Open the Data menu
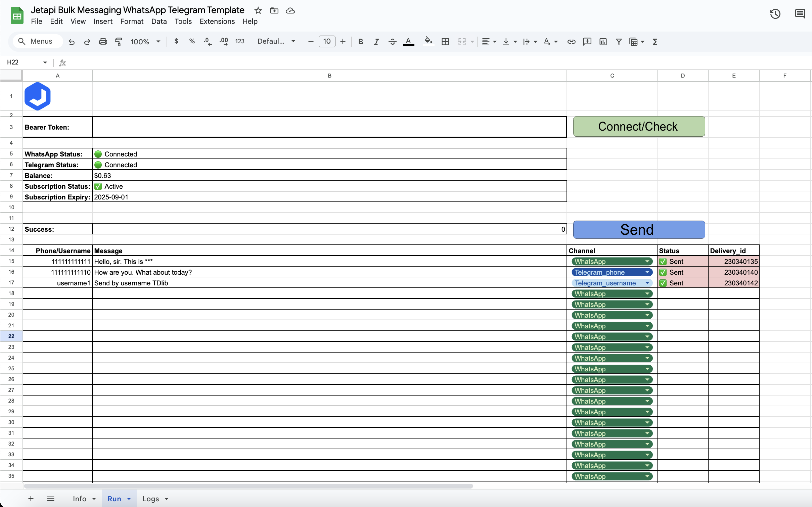Viewport: 812px width, 507px height. coord(159,21)
